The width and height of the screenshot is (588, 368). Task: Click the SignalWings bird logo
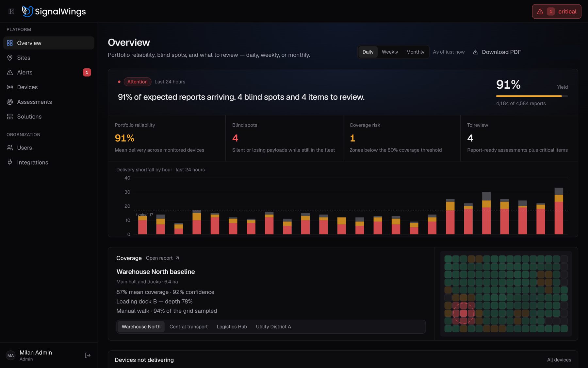pyautogui.click(x=27, y=11)
